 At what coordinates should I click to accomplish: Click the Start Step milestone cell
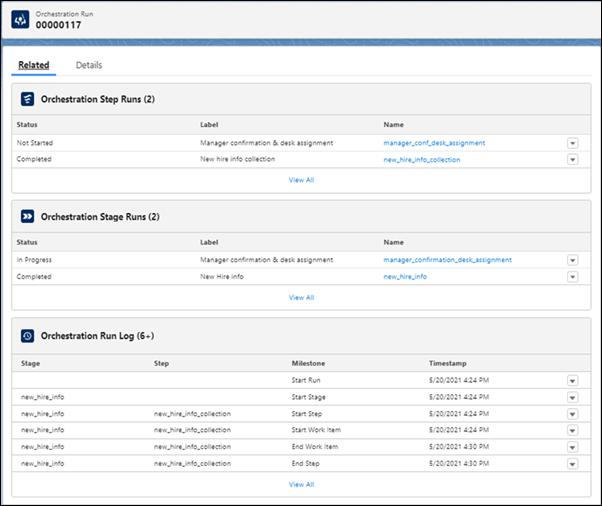(306, 414)
